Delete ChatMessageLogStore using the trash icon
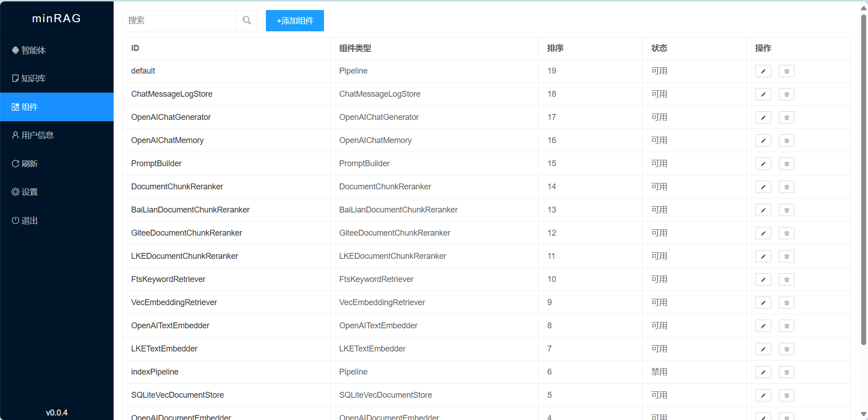Screen dimensions: 868x420 (787, 94)
